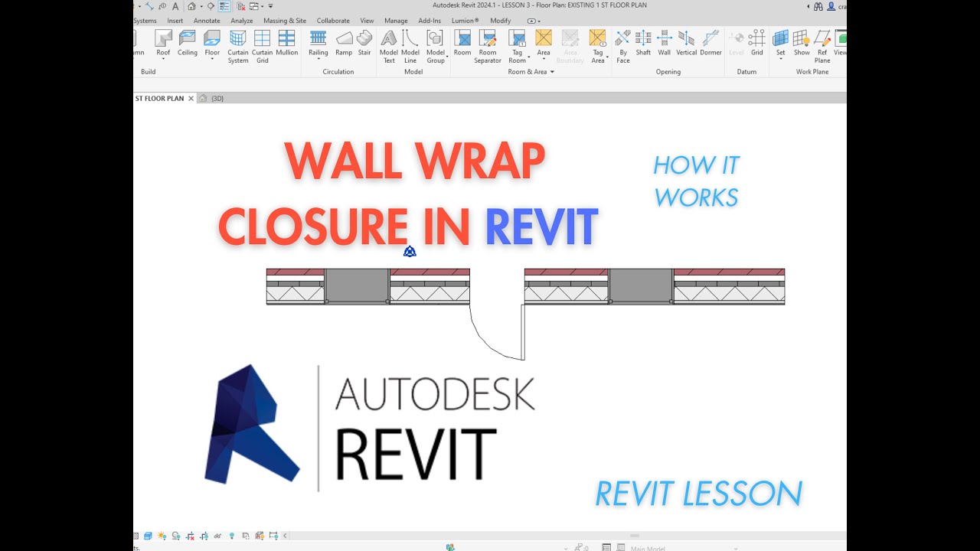The width and height of the screenshot is (980, 551).
Task: Toggle Sun Path in view control bar
Action: (162, 536)
